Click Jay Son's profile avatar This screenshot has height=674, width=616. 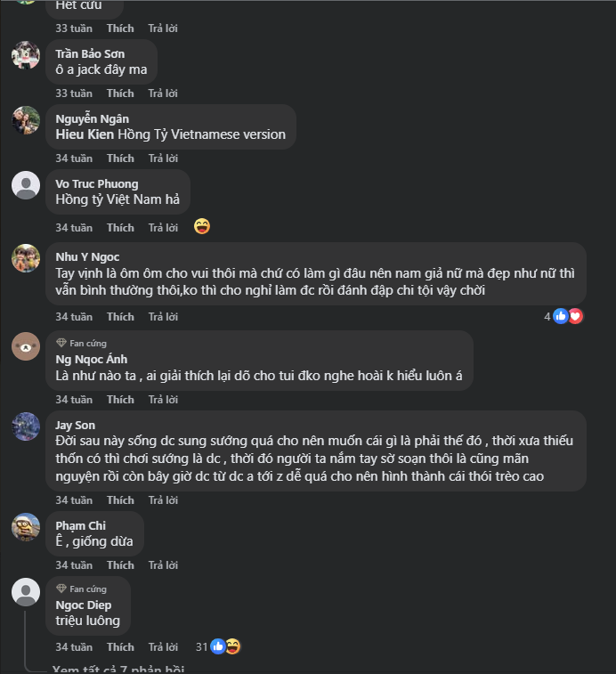(26, 426)
